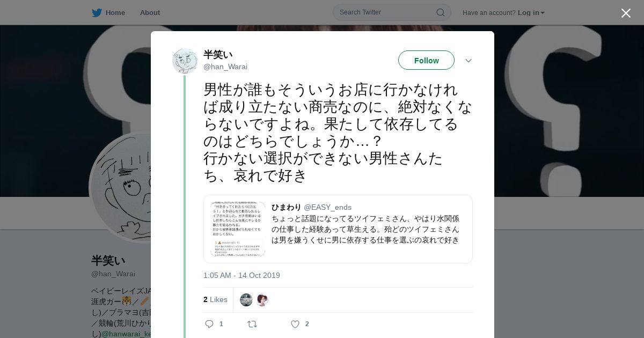
Task: Open the About menu item
Action: pos(150,12)
